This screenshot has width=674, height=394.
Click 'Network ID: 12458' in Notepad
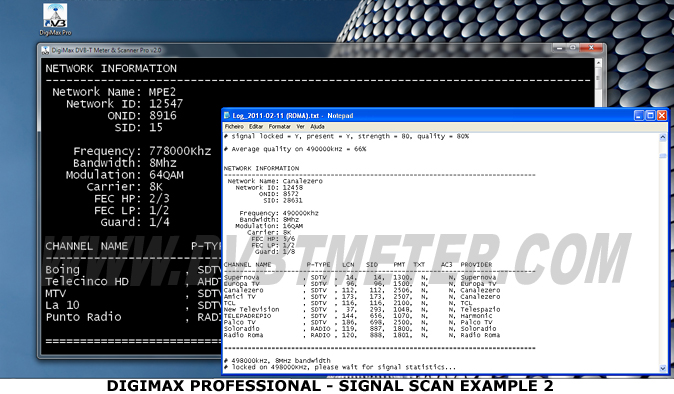(269, 188)
